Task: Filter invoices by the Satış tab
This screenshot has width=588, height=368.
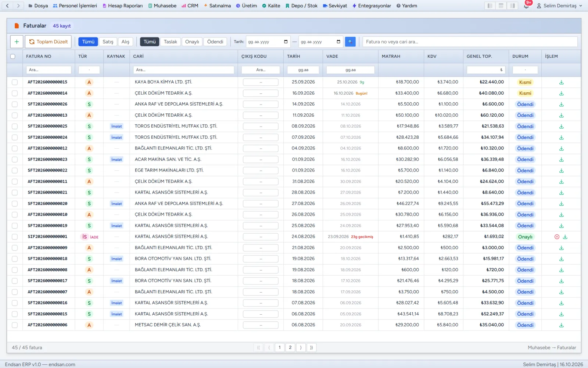Action: (108, 42)
